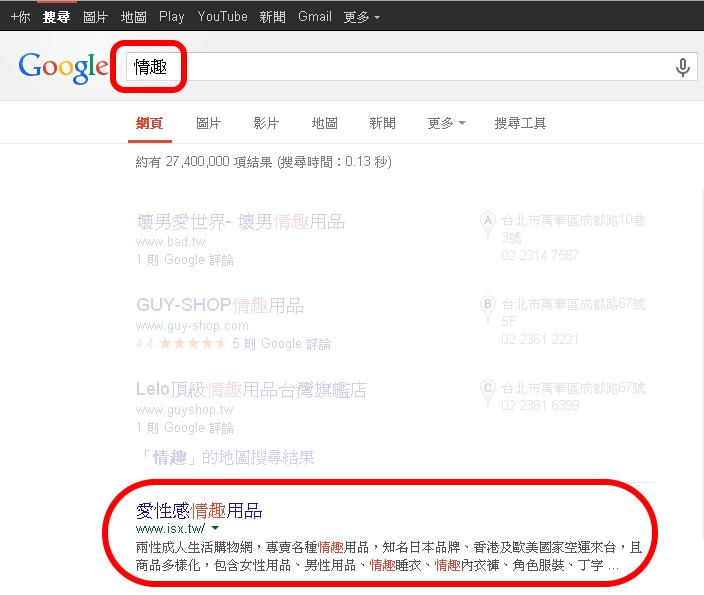Click map marker A pin icon

click(x=488, y=225)
